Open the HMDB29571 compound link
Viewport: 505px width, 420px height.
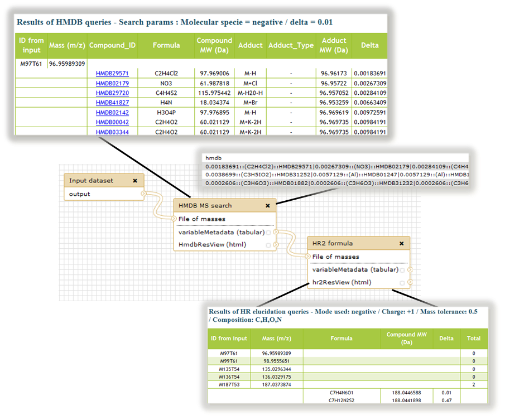[x=112, y=73]
